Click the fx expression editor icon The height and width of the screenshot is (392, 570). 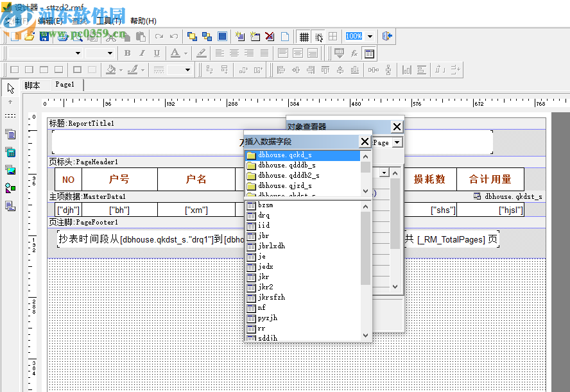click(x=354, y=53)
